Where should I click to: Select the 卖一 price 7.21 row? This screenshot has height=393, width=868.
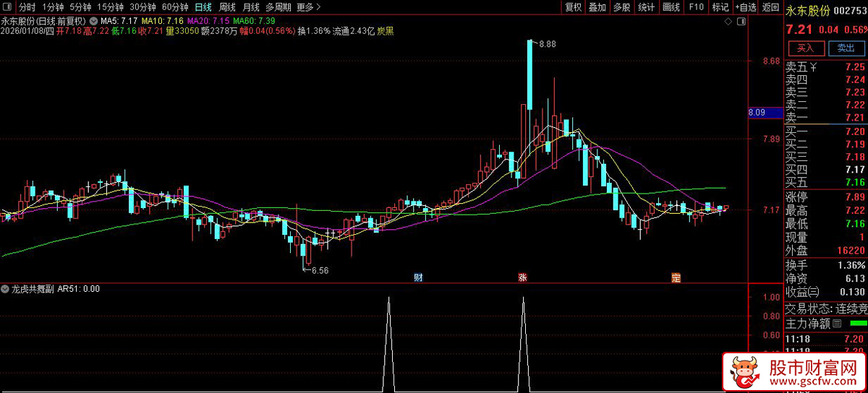pyautogui.click(x=826, y=118)
